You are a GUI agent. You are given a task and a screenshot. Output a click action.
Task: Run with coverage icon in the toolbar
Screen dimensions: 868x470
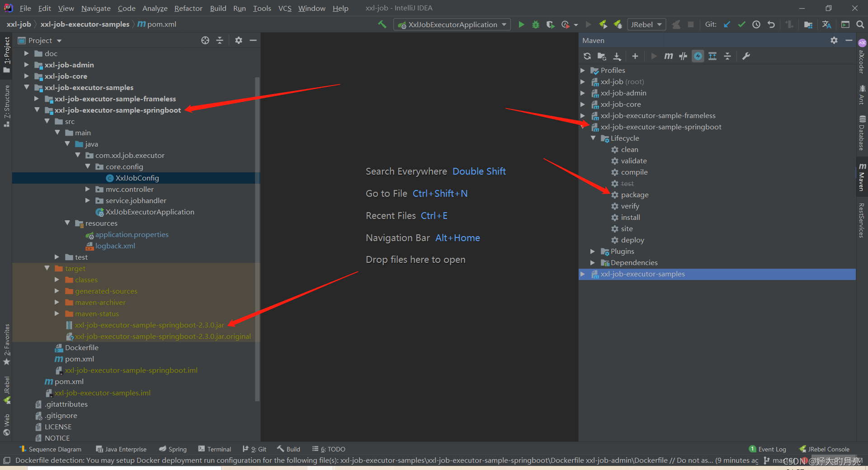pyautogui.click(x=550, y=24)
